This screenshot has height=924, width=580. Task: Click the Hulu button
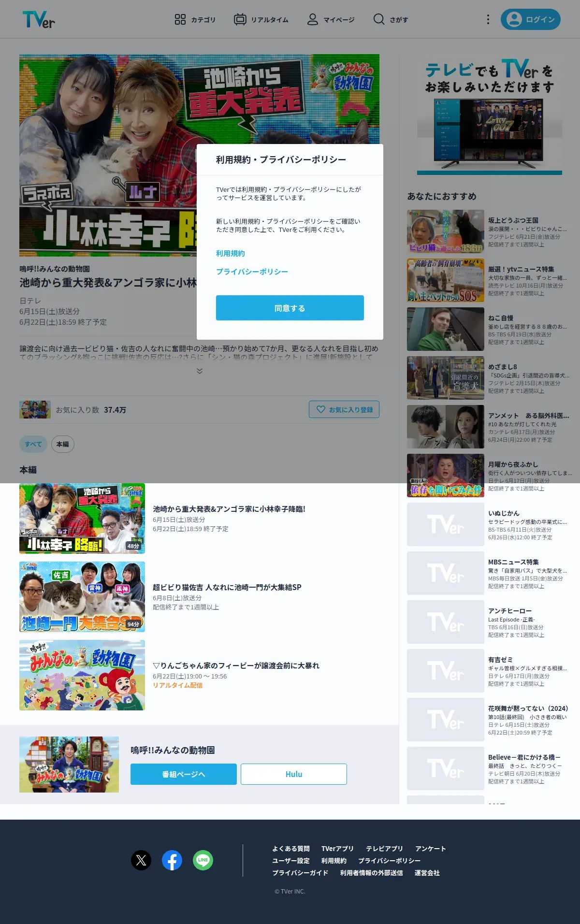coord(294,774)
